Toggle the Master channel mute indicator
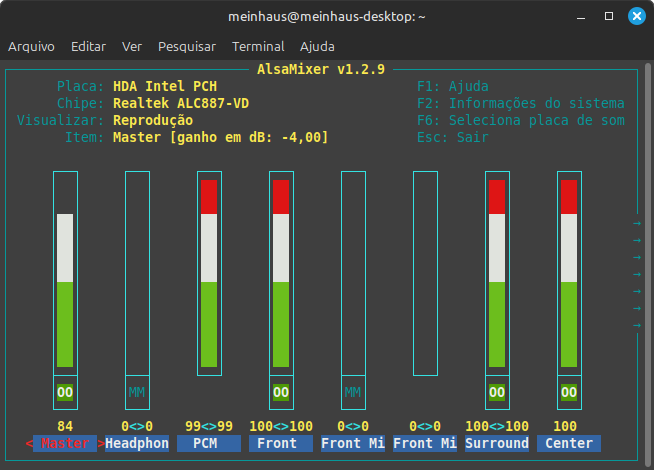This screenshot has width=654, height=470. 65,392
